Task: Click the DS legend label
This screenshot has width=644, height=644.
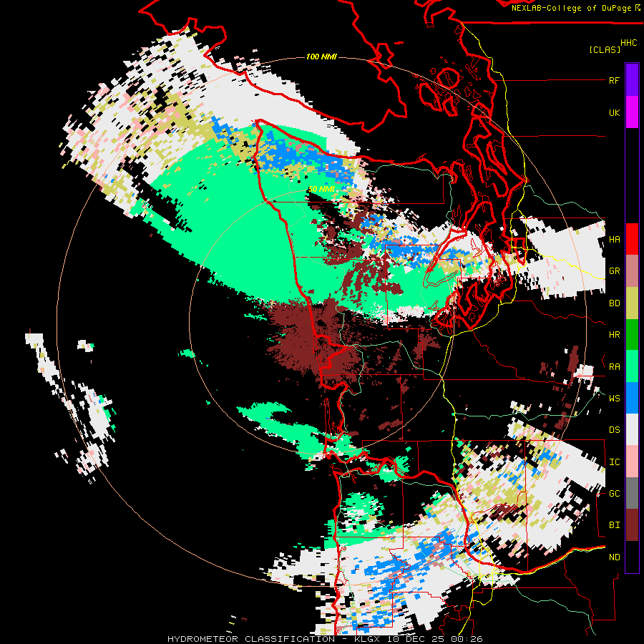Action: pyautogui.click(x=614, y=430)
